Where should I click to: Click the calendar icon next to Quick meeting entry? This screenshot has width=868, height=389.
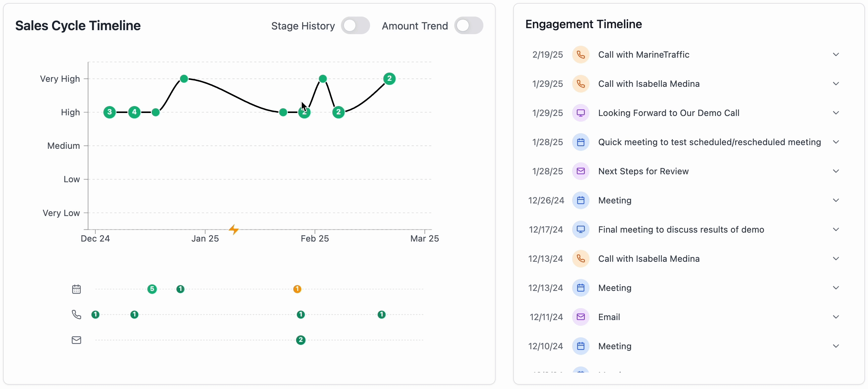(x=580, y=142)
